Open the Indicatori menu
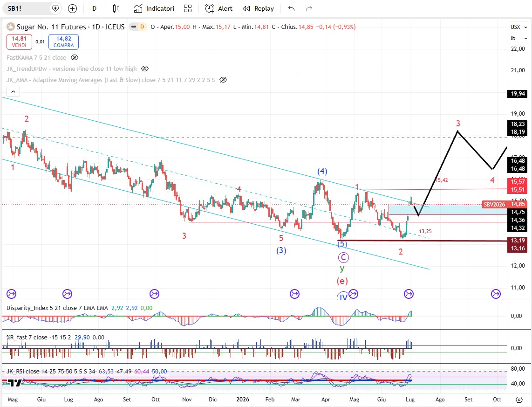The width and height of the screenshot is (532, 407). coord(154,8)
